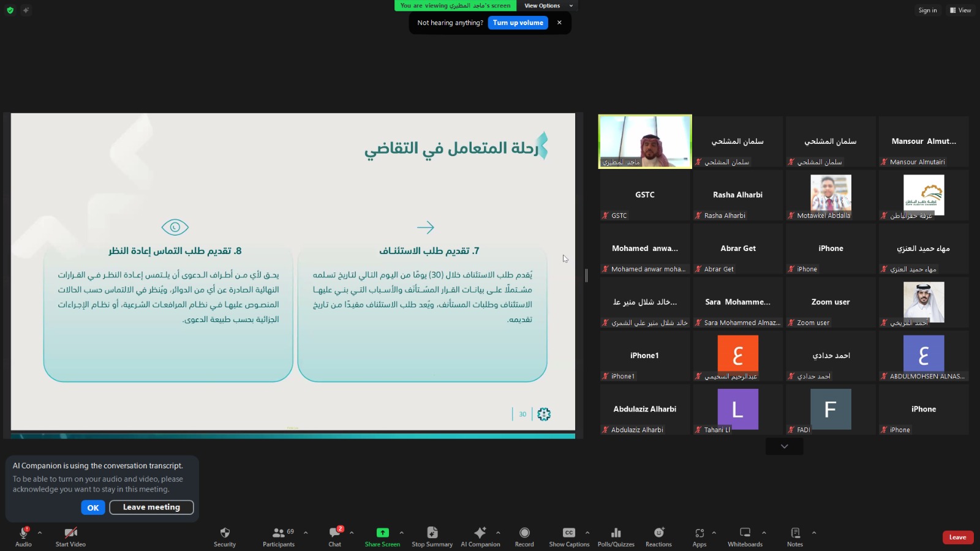Open the Notes tool
The height and width of the screenshot is (551, 980).
795,533
